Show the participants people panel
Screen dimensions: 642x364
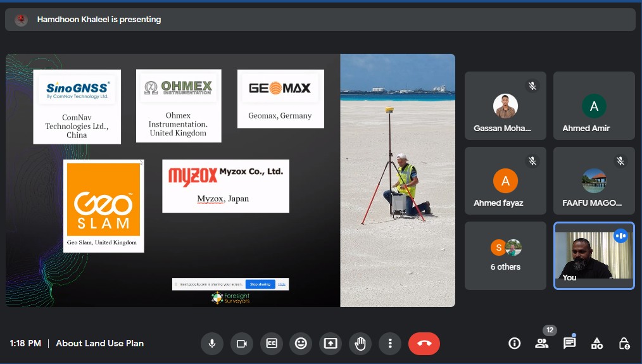click(541, 343)
